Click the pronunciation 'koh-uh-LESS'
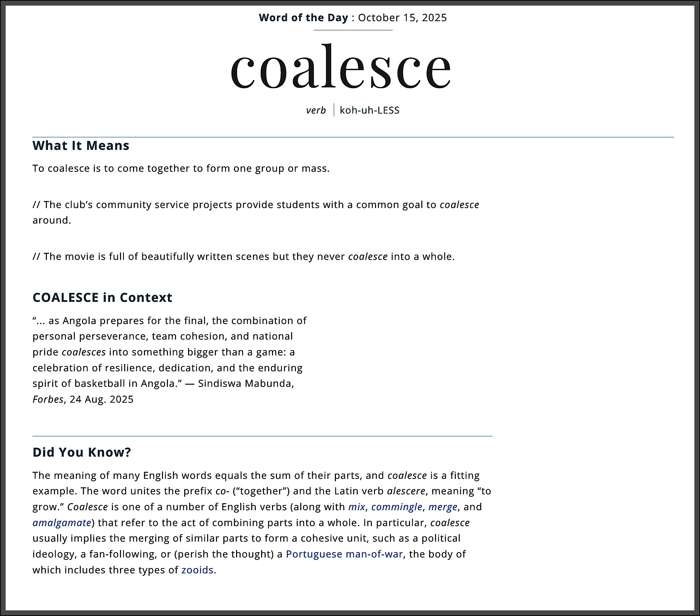The image size is (700, 616). click(369, 110)
